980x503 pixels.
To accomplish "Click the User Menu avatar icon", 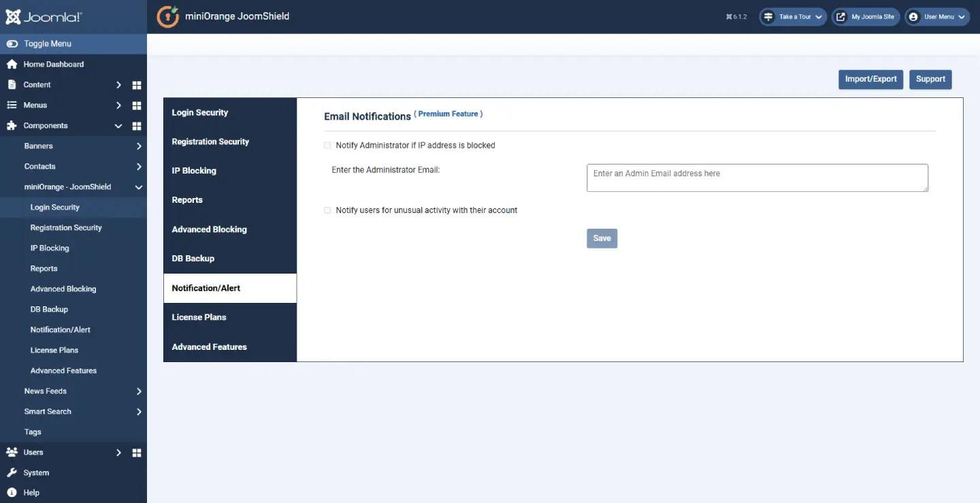I will tap(913, 17).
